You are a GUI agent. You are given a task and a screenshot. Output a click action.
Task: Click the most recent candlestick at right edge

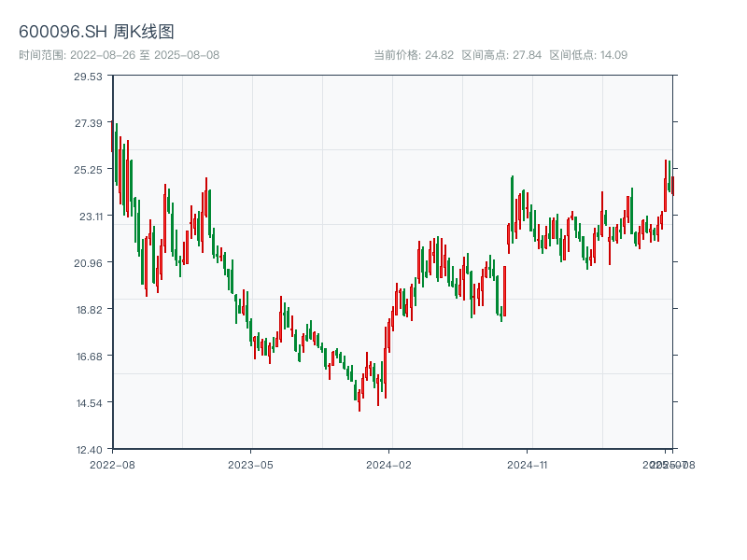(x=672, y=185)
